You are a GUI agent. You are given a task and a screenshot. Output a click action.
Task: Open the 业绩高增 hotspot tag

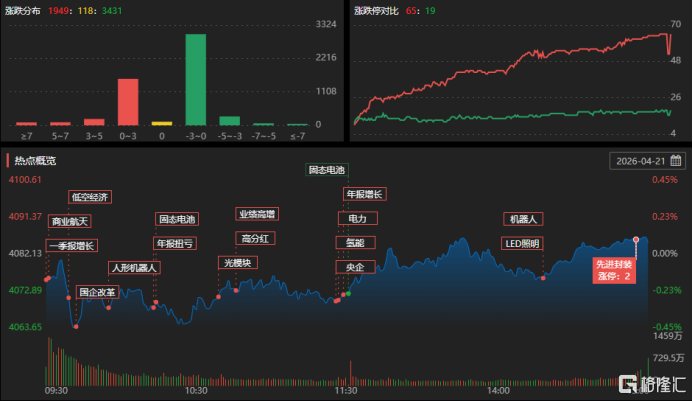coord(257,214)
